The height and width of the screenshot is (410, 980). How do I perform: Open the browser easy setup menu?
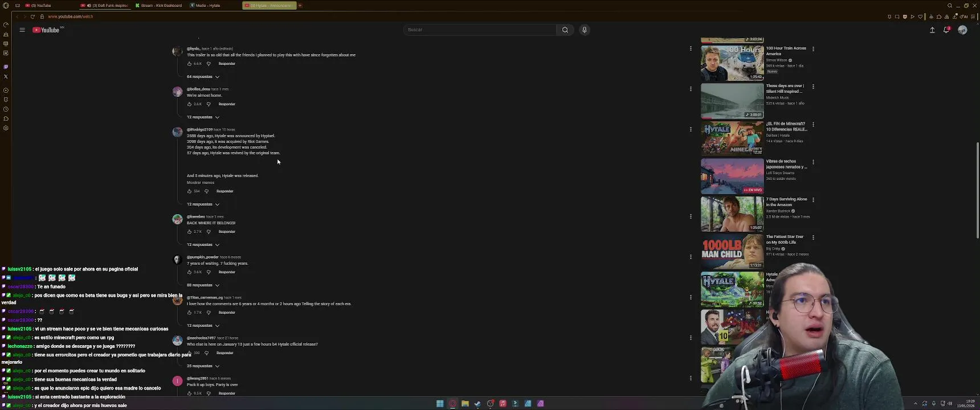coord(973,17)
